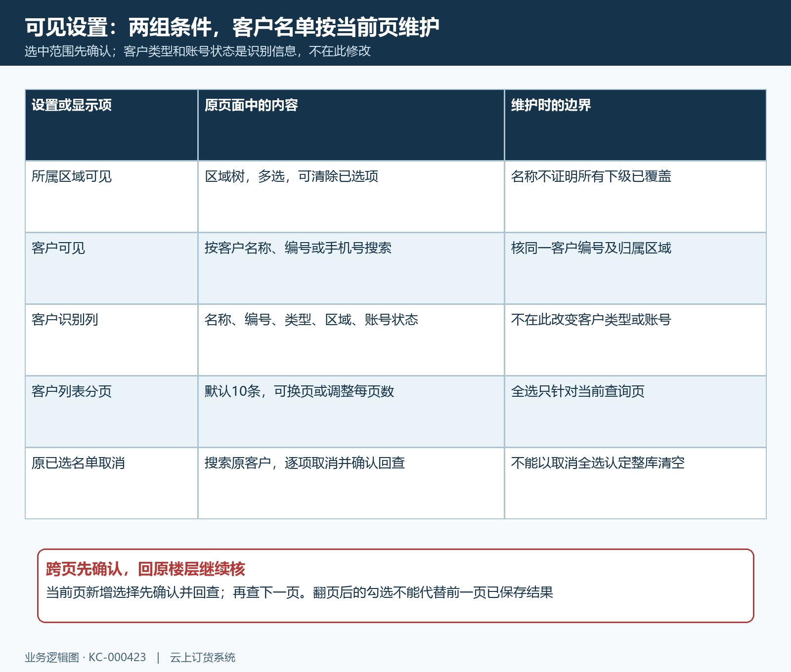The height and width of the screenshot is (672, 791).
Task: Select the note text beginning 当前页新增选择先确认并回查
Action: [300, 592]
